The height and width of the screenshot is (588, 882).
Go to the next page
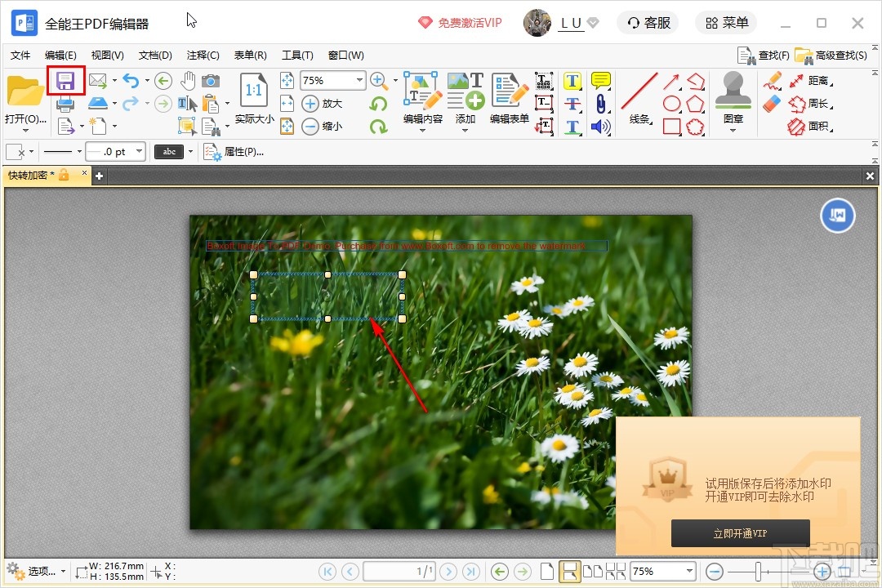point(448,572)
